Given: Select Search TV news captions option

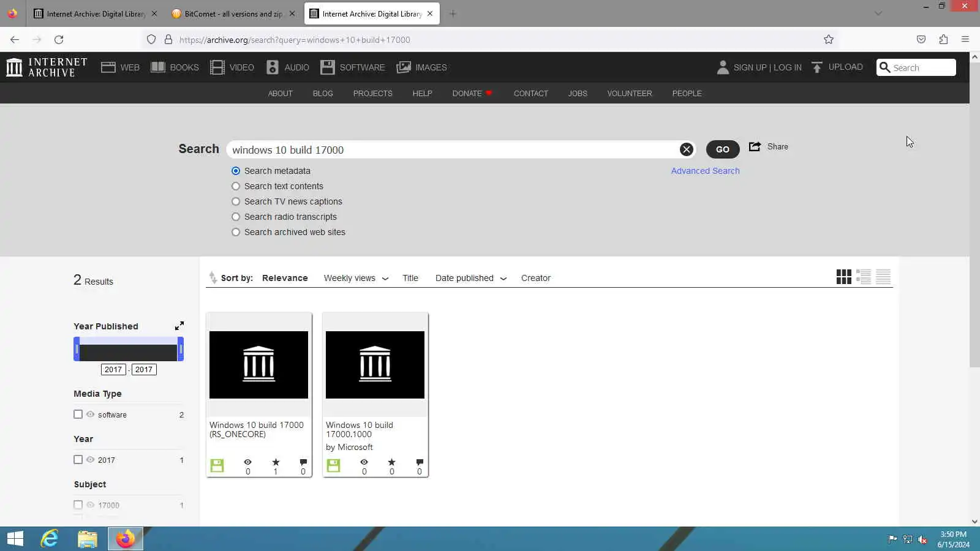Looking at the screenshot, I should pos(236,201).
